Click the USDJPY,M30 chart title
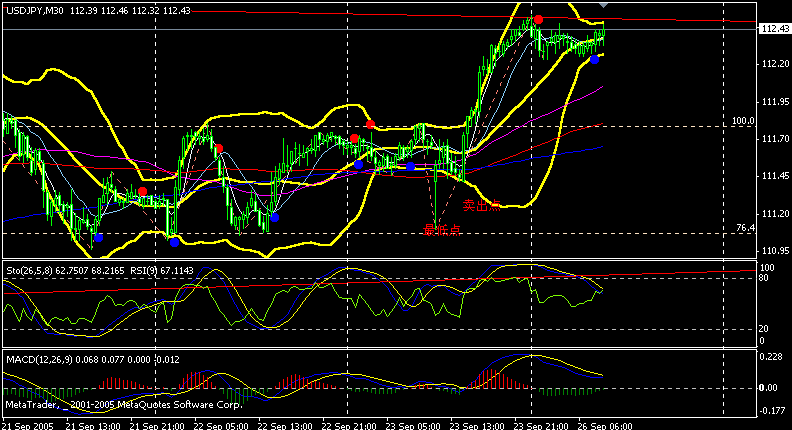This screenshot has width=792, height=430. (35, 11)
